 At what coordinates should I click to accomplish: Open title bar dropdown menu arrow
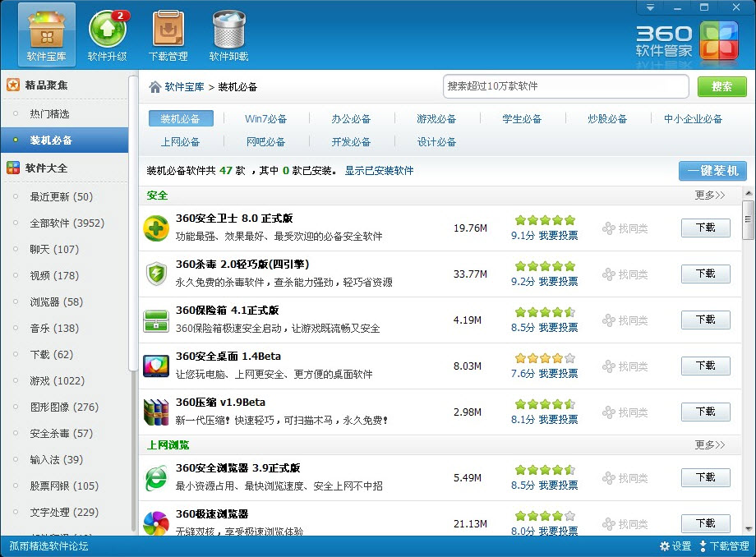click(x=650, y=7)
